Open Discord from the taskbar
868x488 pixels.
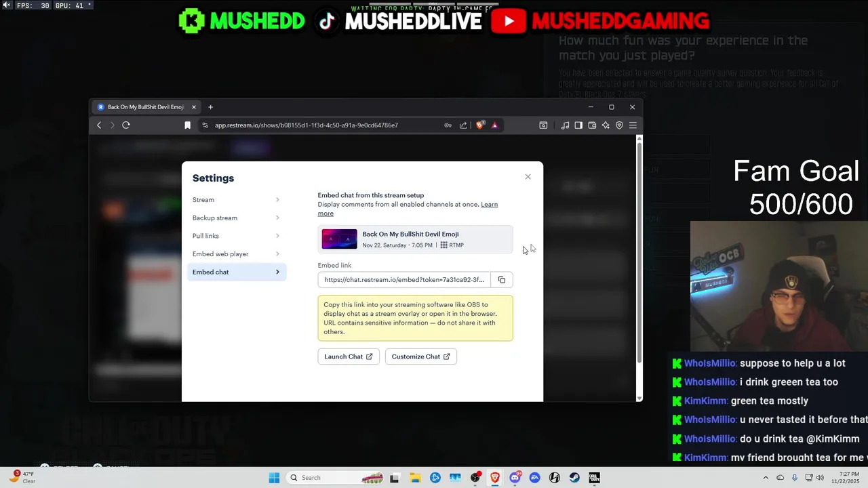coord(515,478)
